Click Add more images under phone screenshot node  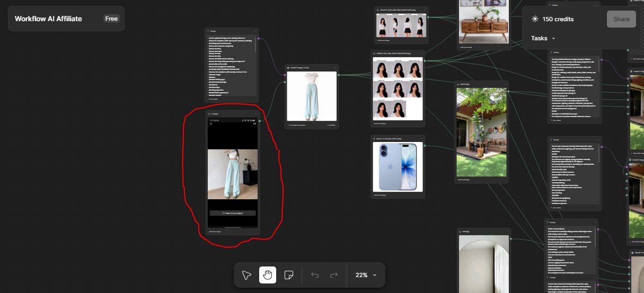coord(215,232)
